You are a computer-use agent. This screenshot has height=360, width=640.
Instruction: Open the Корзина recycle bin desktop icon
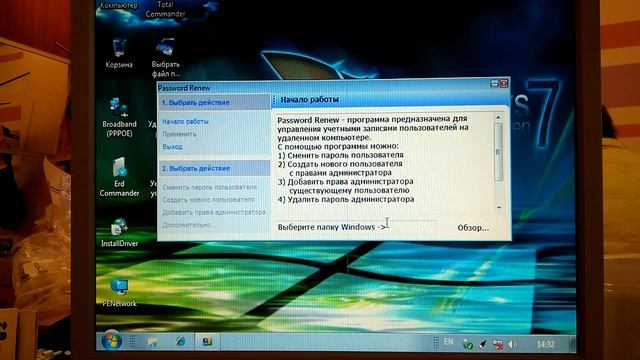point(119,53)
